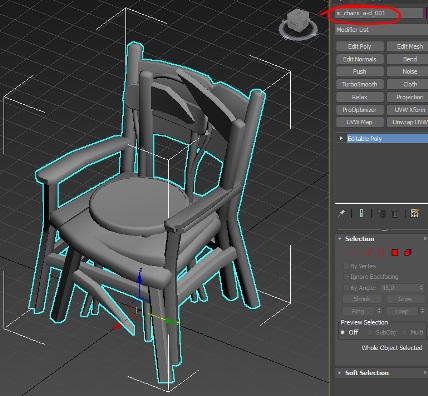Click the Loop selection button
The width and height of the screenshot is (428, 396).
402,311
